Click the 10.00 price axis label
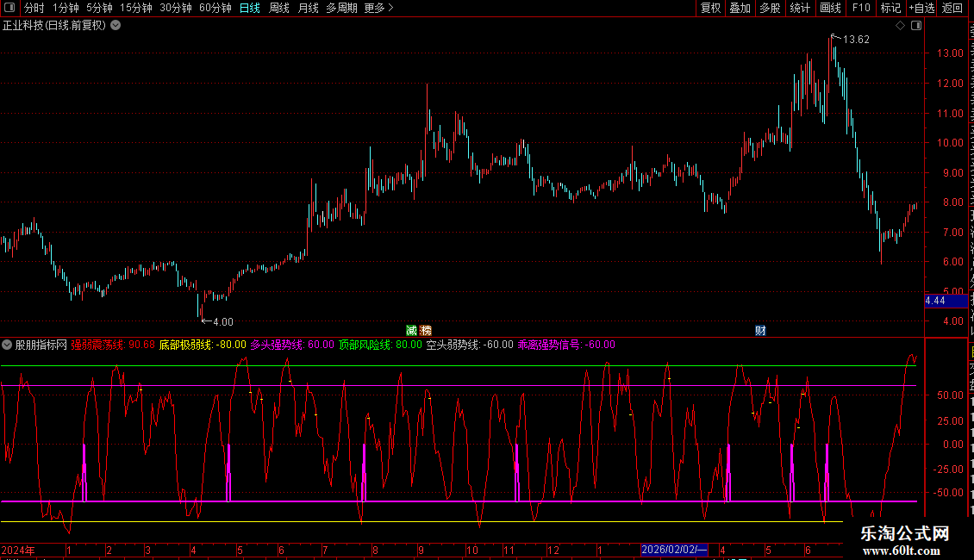 coord(951,143)
